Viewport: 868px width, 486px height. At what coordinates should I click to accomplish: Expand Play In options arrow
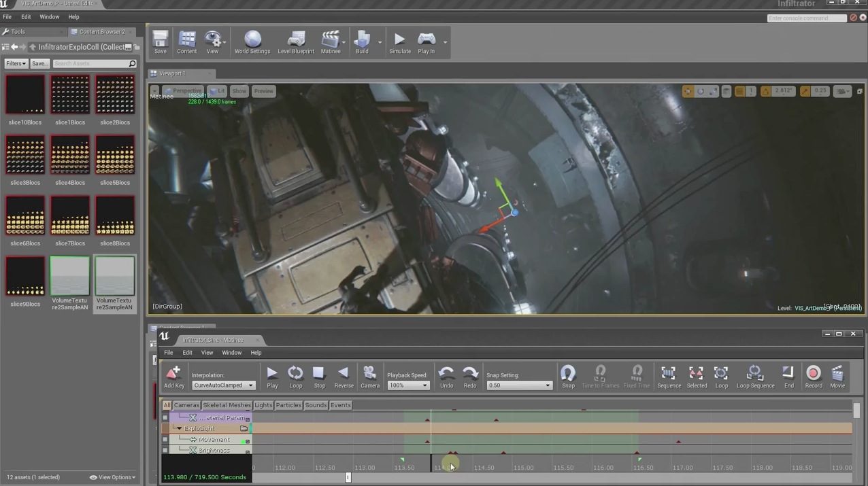pyautogui.click(x=445, y=42)
